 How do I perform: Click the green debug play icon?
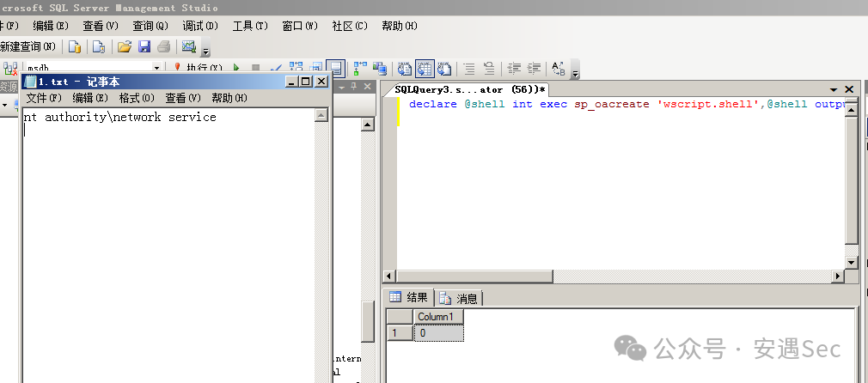236,68
